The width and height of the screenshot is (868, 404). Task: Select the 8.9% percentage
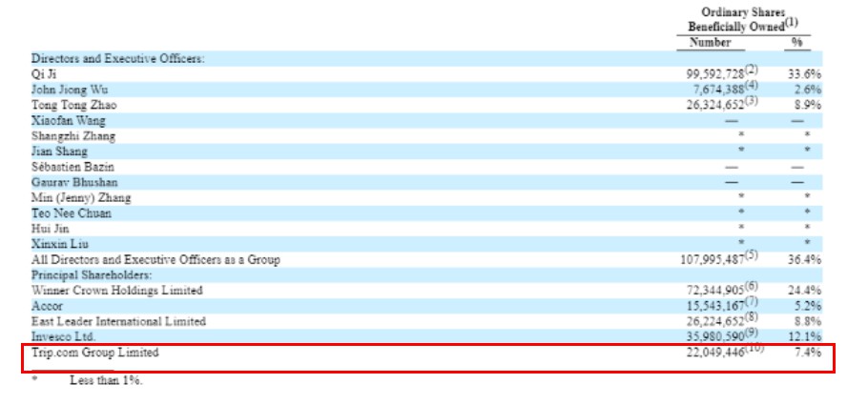(x=809, y=105)
